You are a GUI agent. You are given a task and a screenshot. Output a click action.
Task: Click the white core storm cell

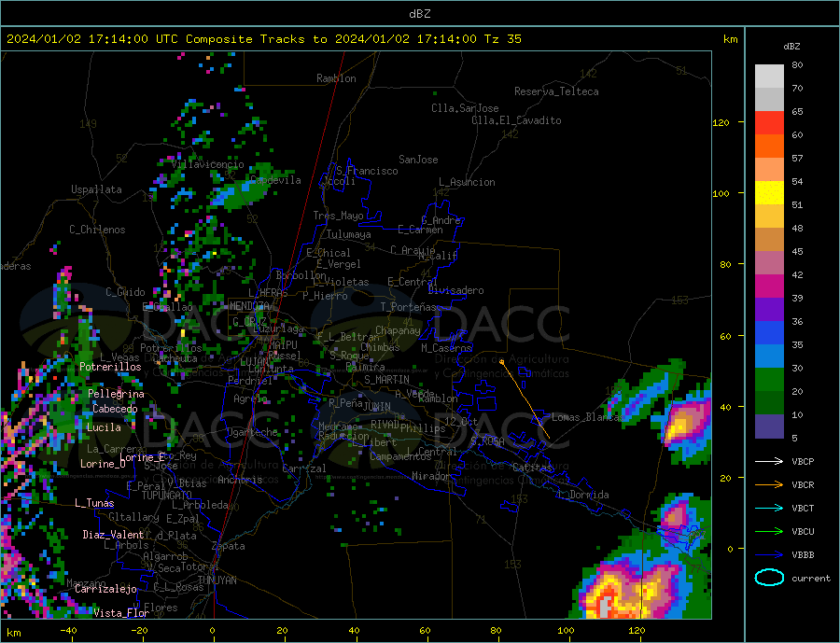pyautogui.click(x=604, y=608)
